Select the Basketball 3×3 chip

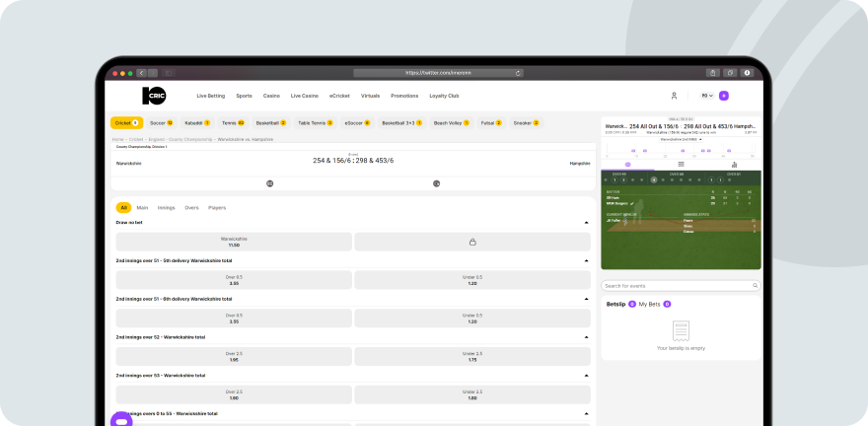401,123
